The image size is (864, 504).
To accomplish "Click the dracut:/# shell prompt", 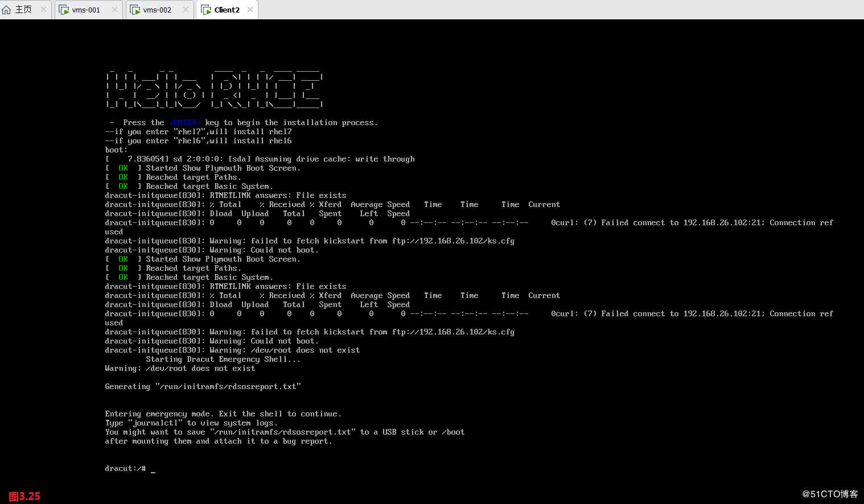I will (125, 469).
